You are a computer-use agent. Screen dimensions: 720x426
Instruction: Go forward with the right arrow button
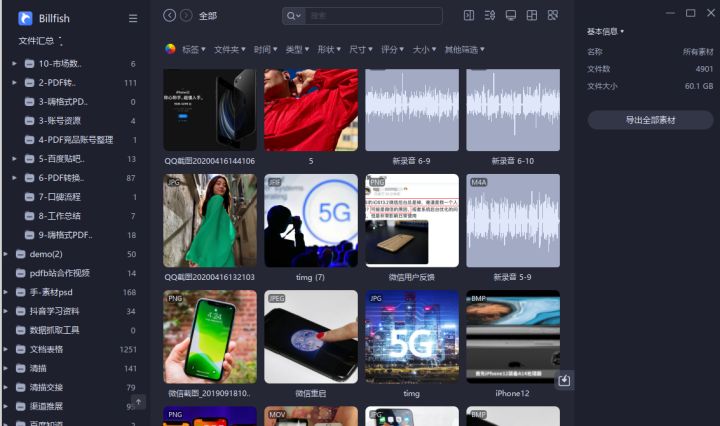coord(186,16)
